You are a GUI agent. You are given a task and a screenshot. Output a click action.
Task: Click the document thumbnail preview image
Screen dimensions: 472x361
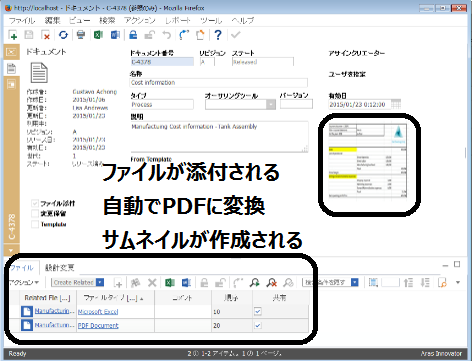pyautogui.click(x=368, y=161)
